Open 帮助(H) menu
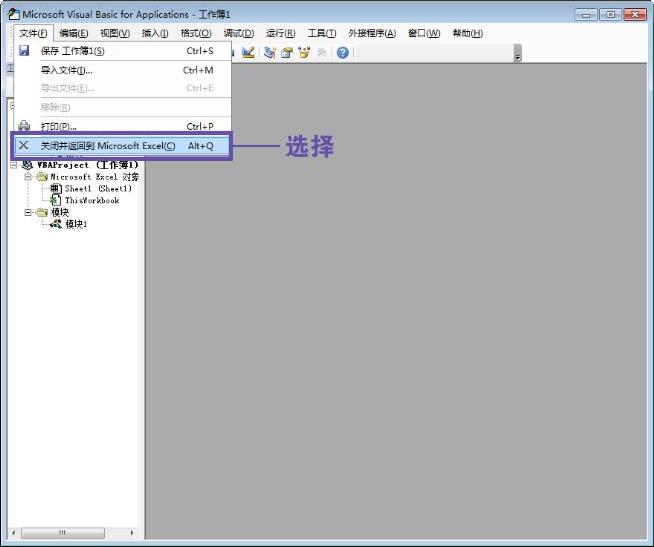Viewport: 654px width, 547px height. tap(468, 33)
